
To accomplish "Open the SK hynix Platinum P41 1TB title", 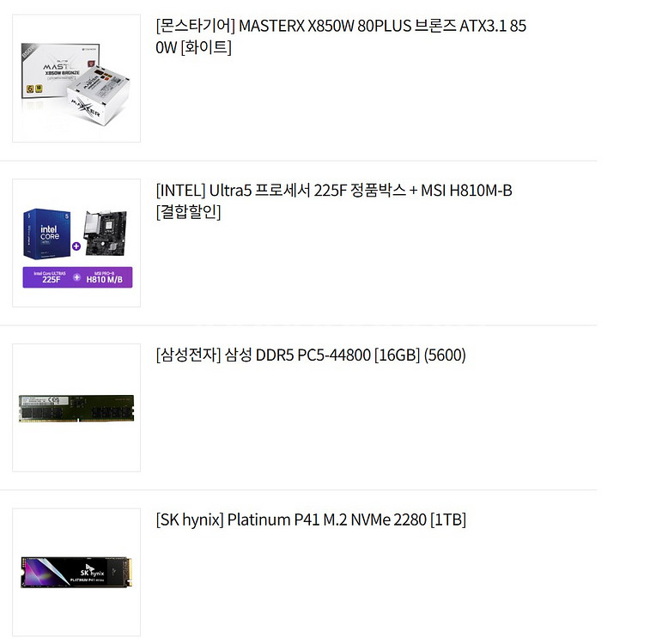I will pos(311,519).
